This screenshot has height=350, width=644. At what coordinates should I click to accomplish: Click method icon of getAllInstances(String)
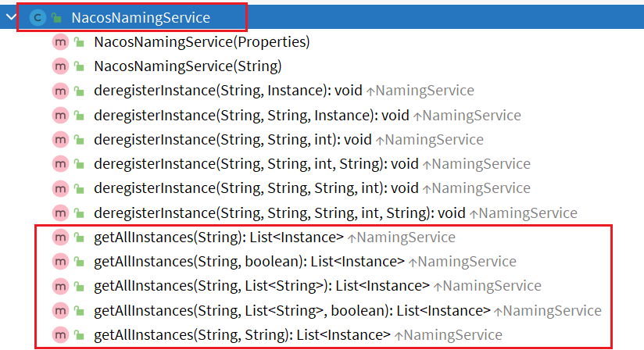pos(61,237)
